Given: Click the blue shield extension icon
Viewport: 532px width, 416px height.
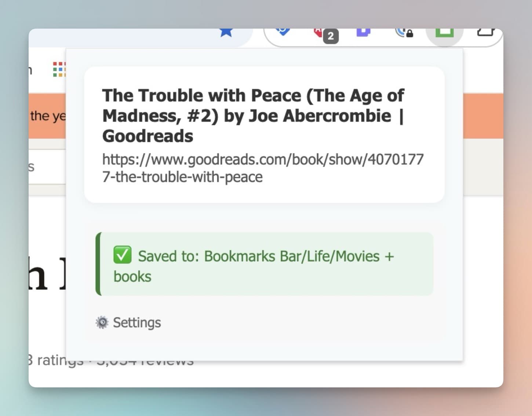Looking at the screenshot, I should pyautogui.click(x=283, y=32).
